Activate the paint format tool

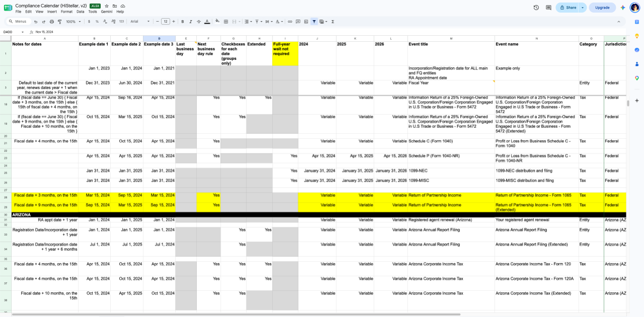coord(59,22)
